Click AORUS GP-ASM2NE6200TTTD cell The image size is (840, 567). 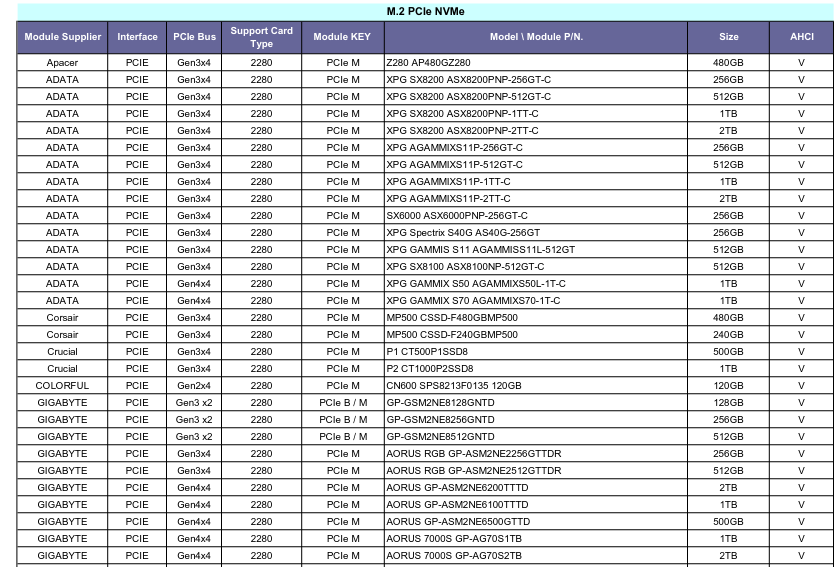coord(536,488)
